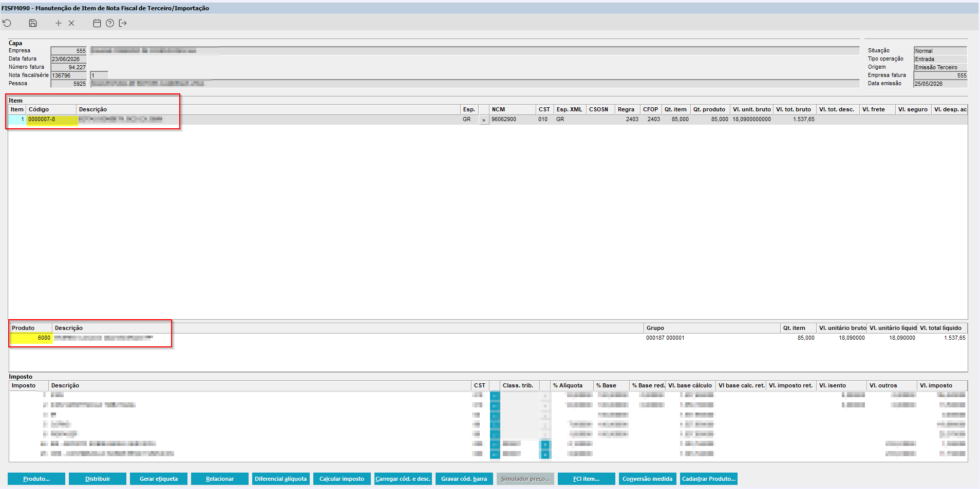Click the Vl. isento column header
Viewport: 980px width, 489px height.
[841, 385]
